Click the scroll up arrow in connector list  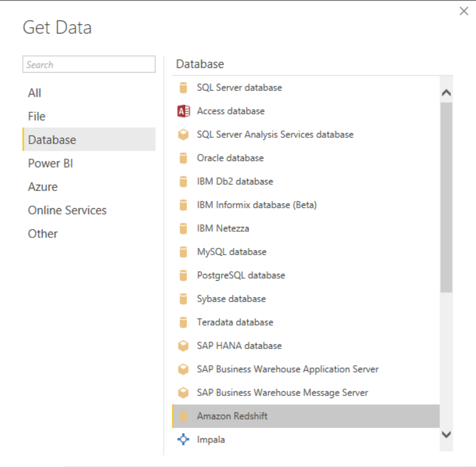(x=446, y=93)
